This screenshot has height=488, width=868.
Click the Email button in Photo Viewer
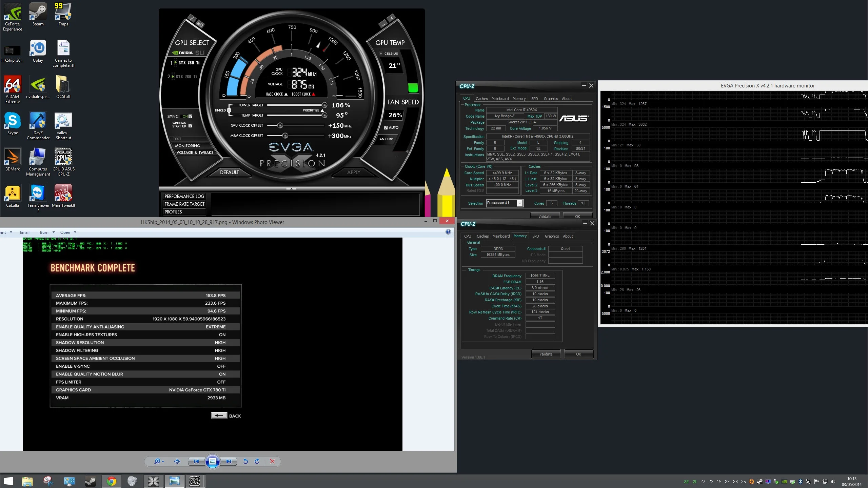[x=25, y=232]
